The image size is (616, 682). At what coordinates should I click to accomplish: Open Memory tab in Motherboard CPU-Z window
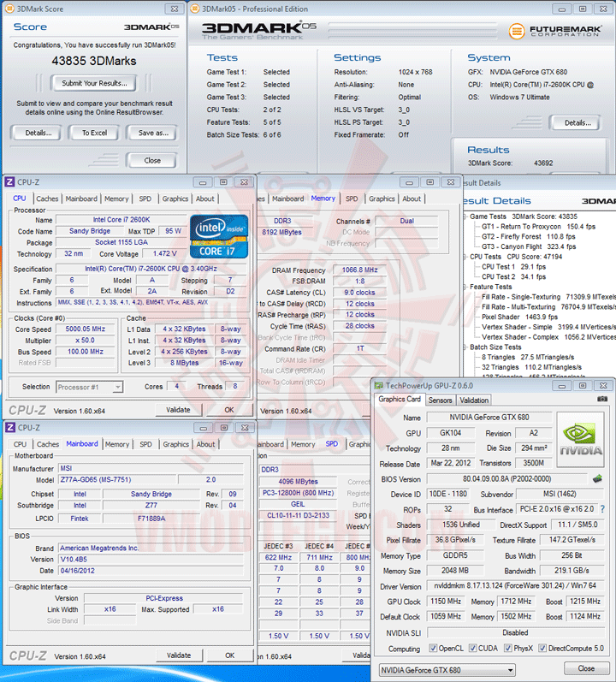117,444
